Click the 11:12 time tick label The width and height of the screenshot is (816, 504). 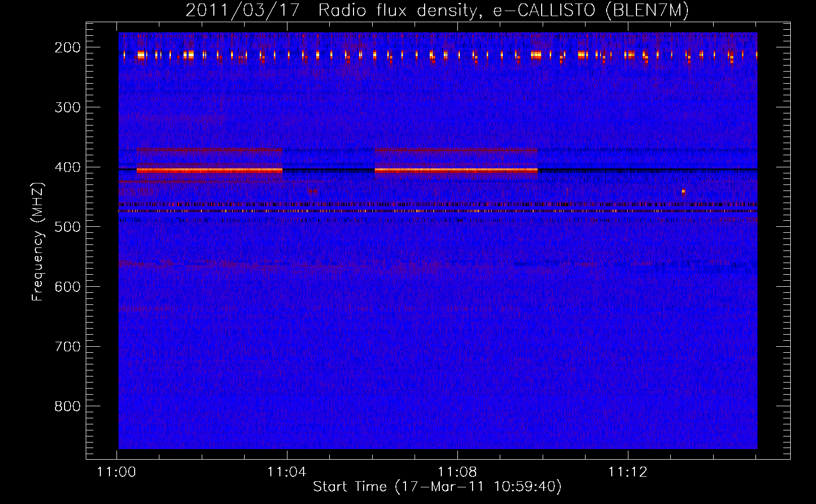628,472
